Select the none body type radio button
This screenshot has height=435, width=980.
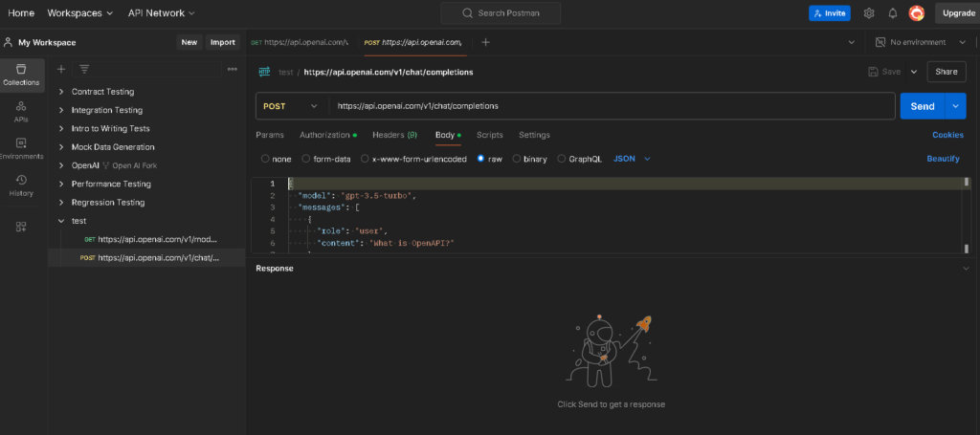pyautogui.click(x=265, y=159)
